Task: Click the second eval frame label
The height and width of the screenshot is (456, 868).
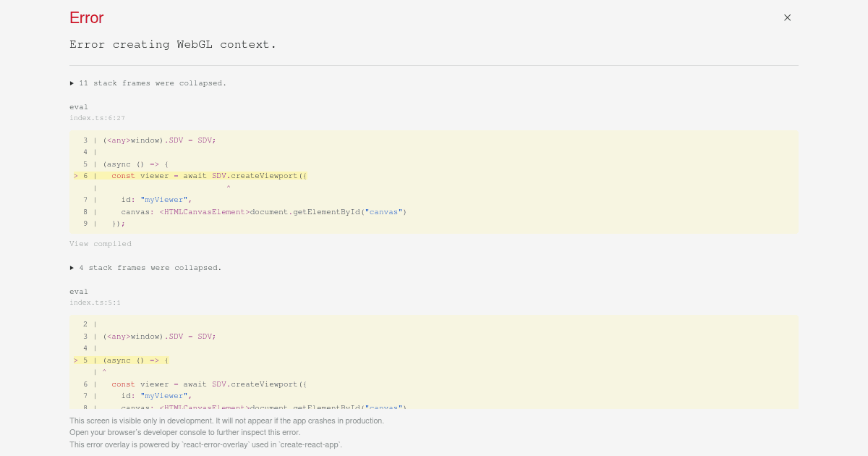Action: (79, 292)
